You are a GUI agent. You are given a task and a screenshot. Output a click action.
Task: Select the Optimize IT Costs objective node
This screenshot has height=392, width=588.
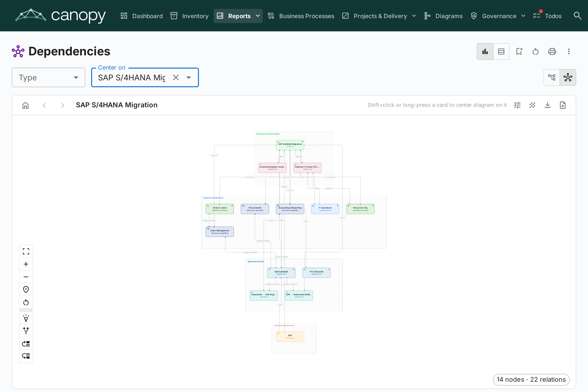click(307, 168)
